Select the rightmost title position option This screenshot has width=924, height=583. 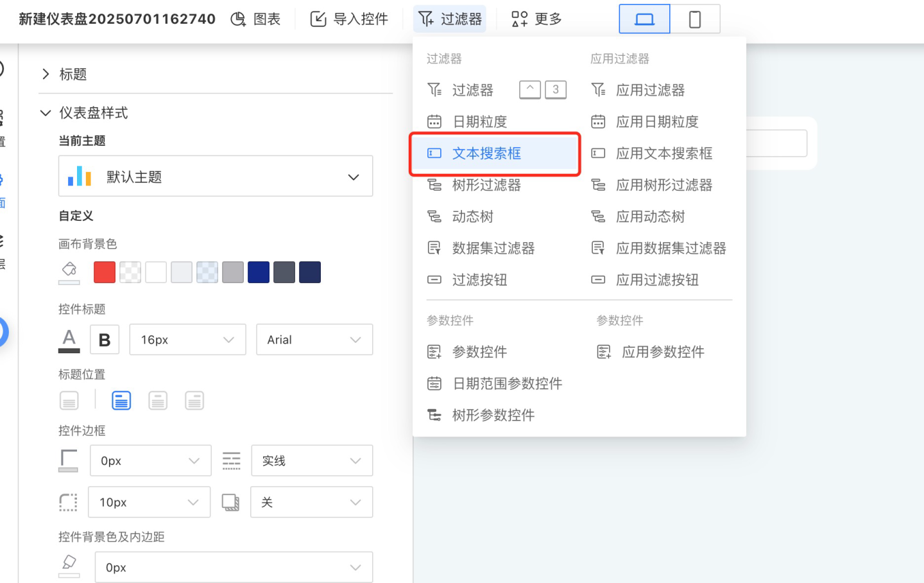194,401
